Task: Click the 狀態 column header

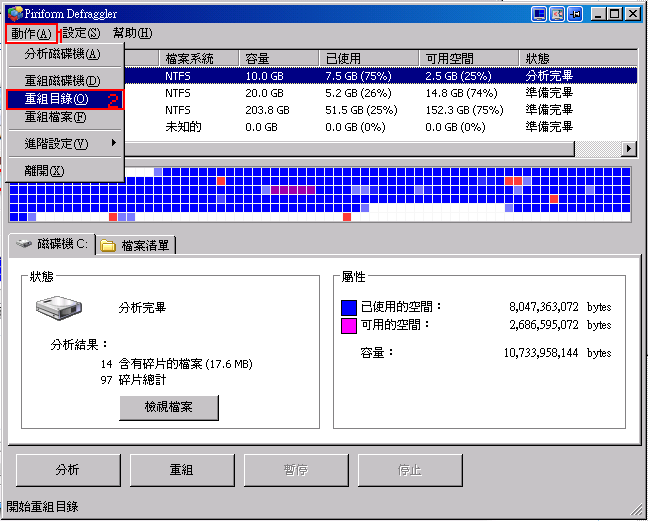Action: [x=579, y=59]
